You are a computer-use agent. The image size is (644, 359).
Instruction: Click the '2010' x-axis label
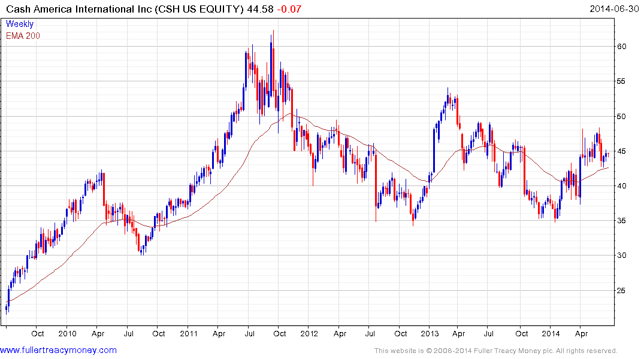click(67, 333)
